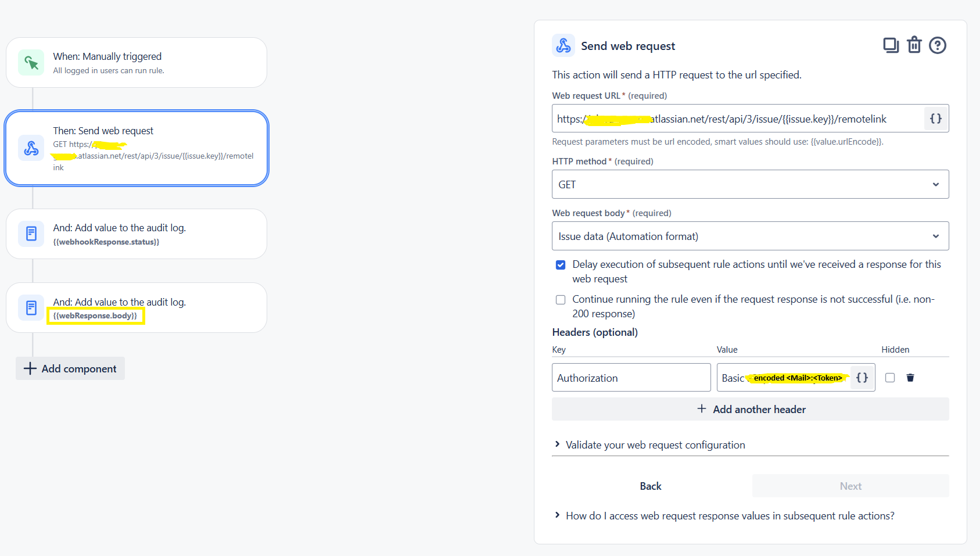Click the audit log icon for webhookResponse.status
The width and height of the screenshot is (980, 556).
tap(31, 234)
